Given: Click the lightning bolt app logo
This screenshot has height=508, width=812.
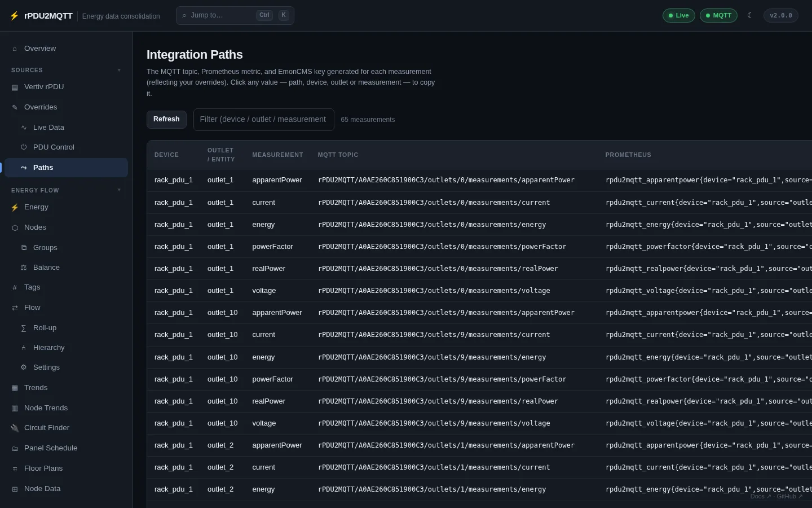Looking at the screenshot, I should tap(14, 16).
